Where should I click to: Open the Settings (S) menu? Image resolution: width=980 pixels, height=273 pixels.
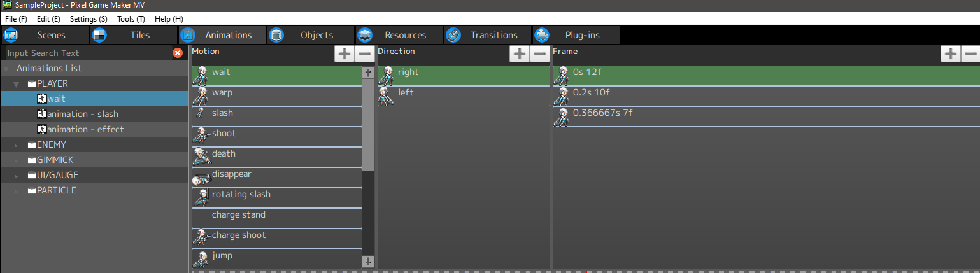(89, 19)
